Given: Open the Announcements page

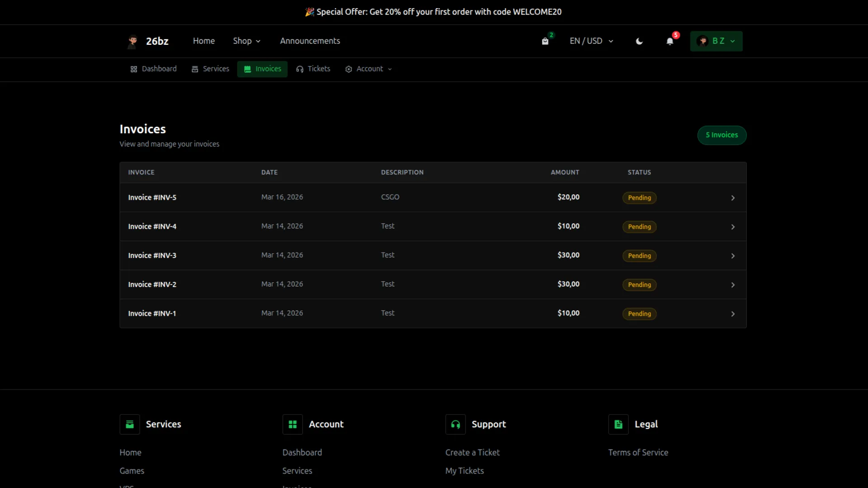Looking at the screenshot, I should pyautogui.click(x=310, y=41).
